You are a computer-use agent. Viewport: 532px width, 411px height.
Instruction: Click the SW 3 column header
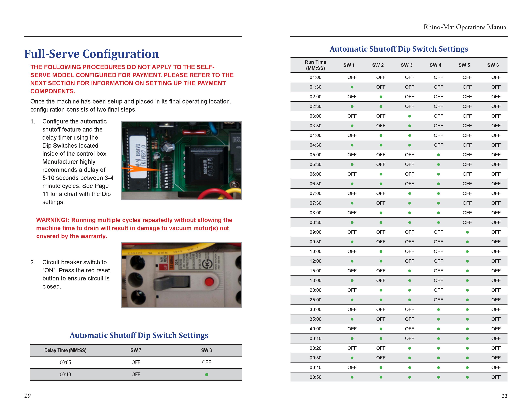[x=407, y=65]
